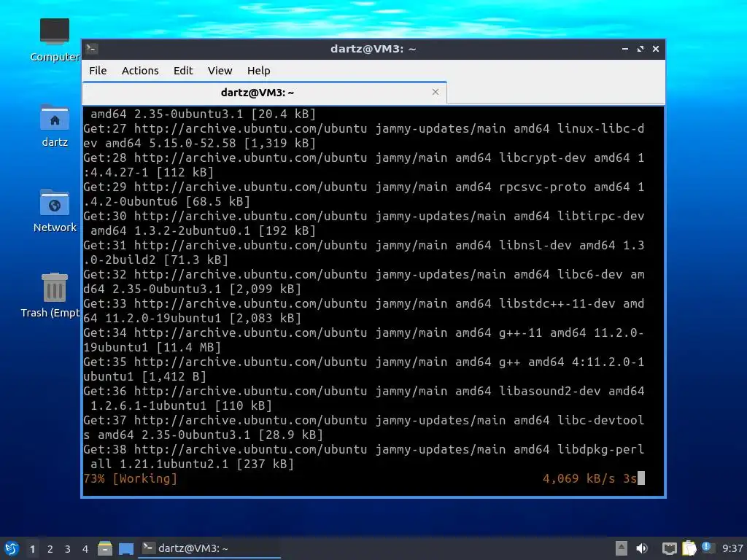This screenshot has width=747, height=560.
Task: Click the Get:33 libstdc++-11-dev line
Action: coord(363,311)
